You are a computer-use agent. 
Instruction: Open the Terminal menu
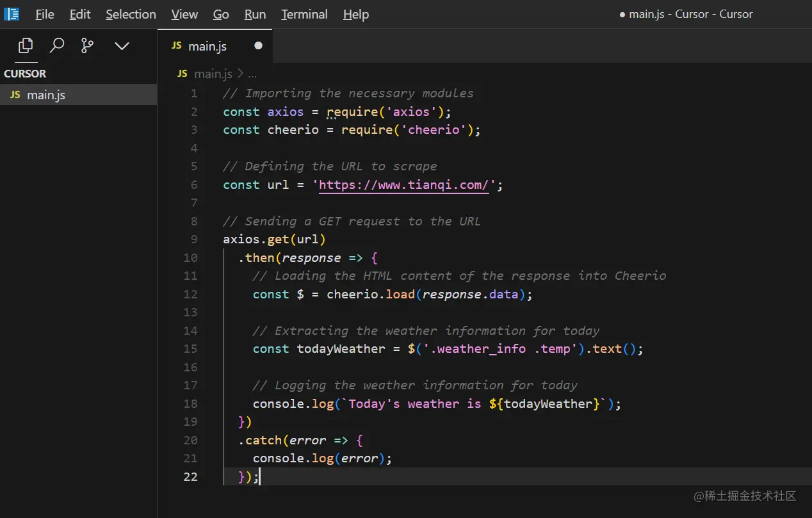coord(304,14)
